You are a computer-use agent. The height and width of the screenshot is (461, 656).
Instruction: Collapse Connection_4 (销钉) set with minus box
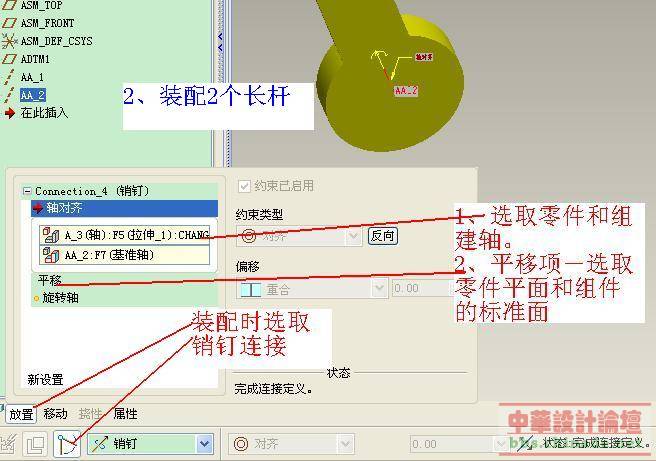pos(27,191)
